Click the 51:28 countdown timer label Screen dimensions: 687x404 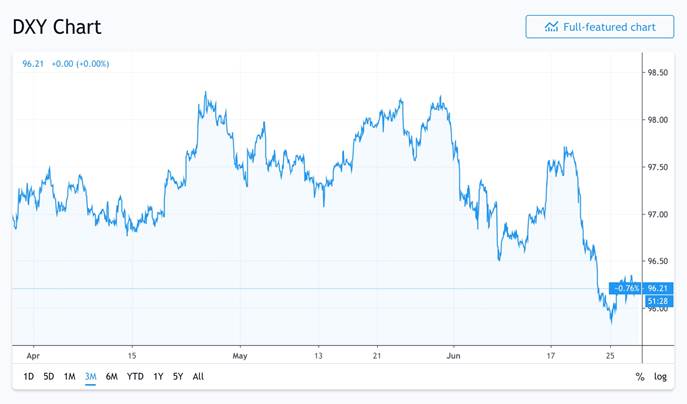pyautogui.click(x=658, y=300)
